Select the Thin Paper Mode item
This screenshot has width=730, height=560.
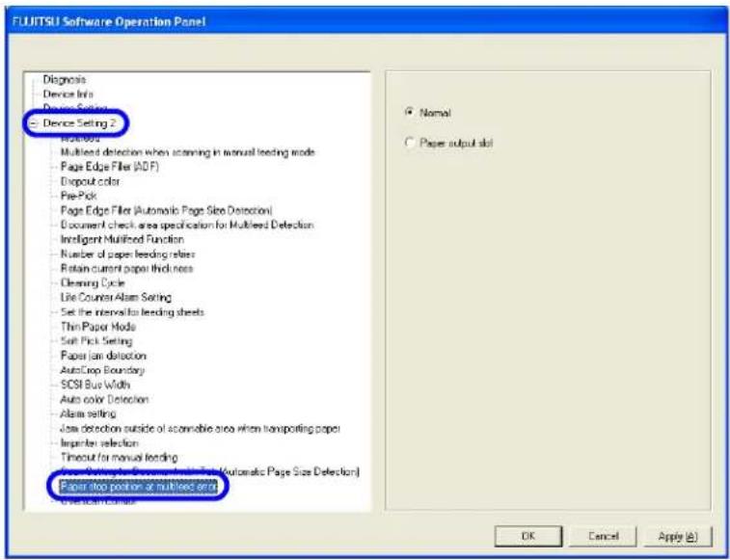coord(98,327)
